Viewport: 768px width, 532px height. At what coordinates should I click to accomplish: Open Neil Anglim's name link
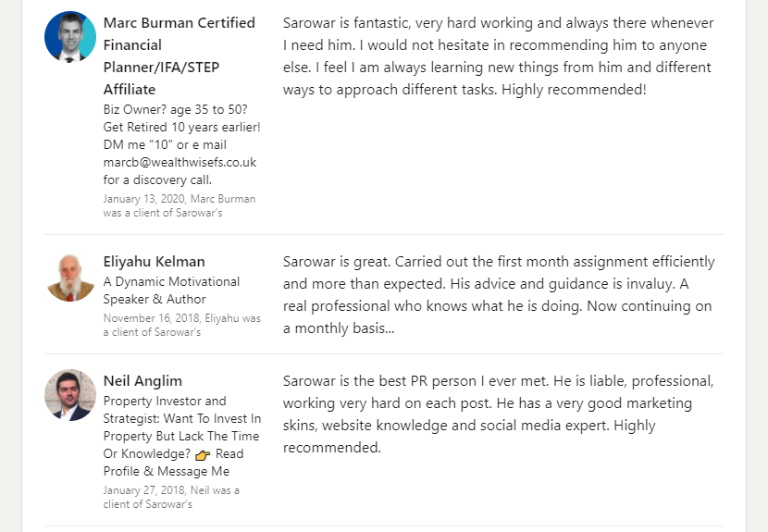tap(142, 381)
